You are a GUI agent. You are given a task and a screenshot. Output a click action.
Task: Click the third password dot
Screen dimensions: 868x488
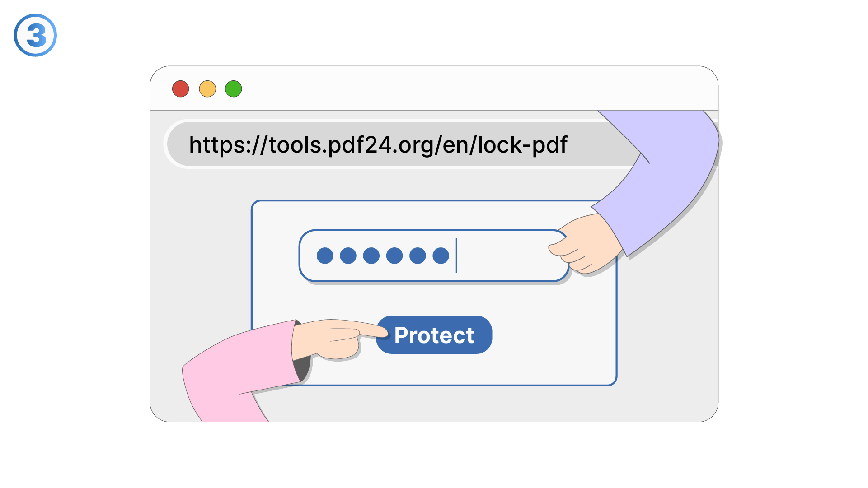coord(371,256)
